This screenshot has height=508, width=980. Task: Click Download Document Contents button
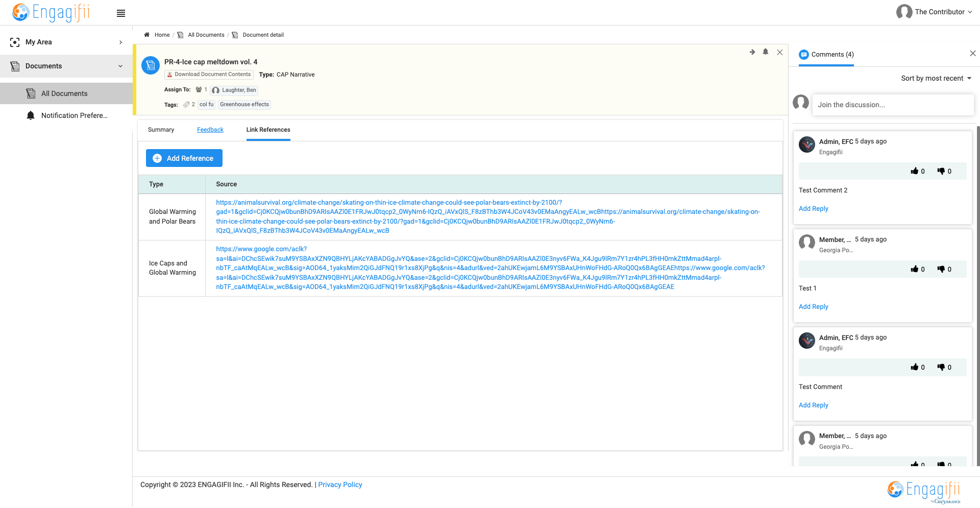click(209, 75)
